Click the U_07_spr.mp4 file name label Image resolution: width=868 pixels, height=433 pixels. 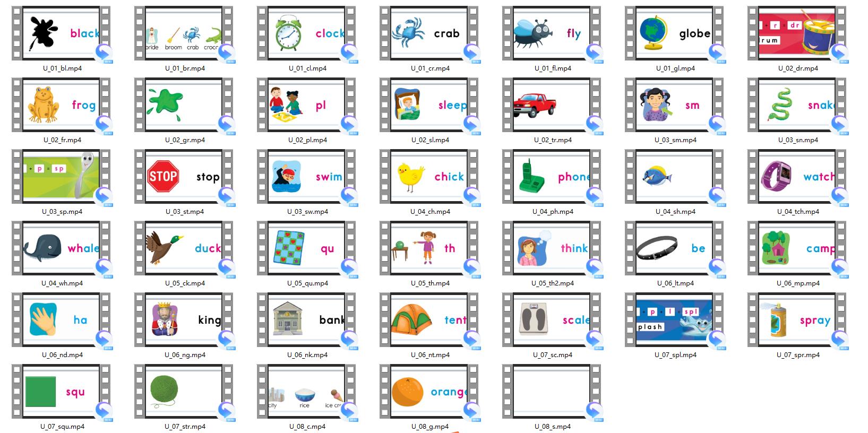pyautogui.click(x=798, y=355)
